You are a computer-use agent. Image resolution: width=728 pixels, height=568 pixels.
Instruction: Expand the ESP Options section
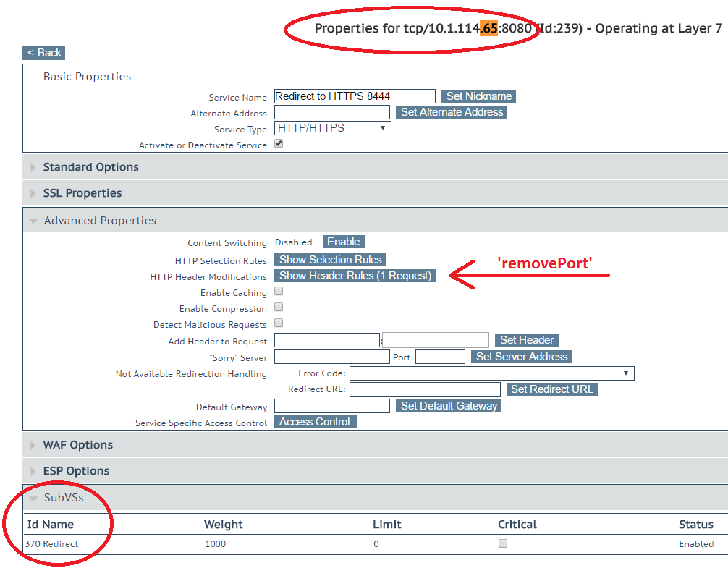(x=76, y=471)
